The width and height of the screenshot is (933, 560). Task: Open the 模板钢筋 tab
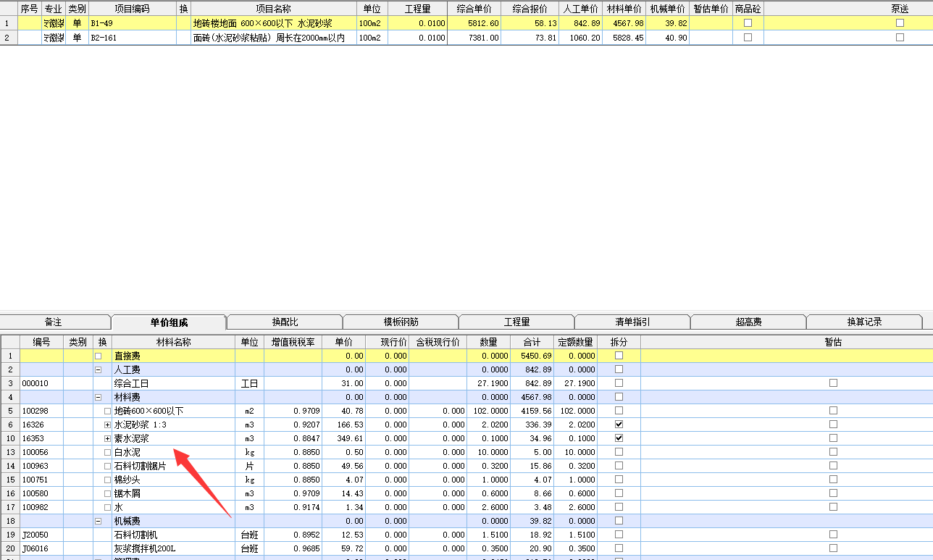tap(401, 322)
